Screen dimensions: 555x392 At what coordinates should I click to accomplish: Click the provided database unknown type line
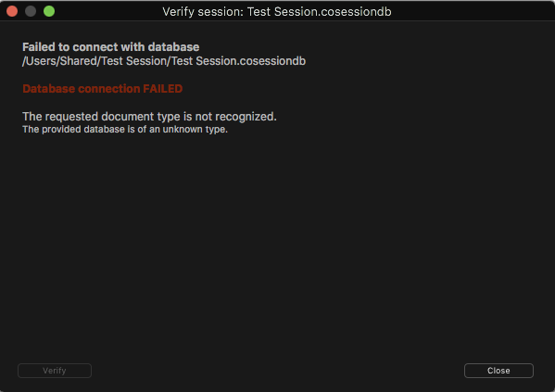tap(125, 129)
